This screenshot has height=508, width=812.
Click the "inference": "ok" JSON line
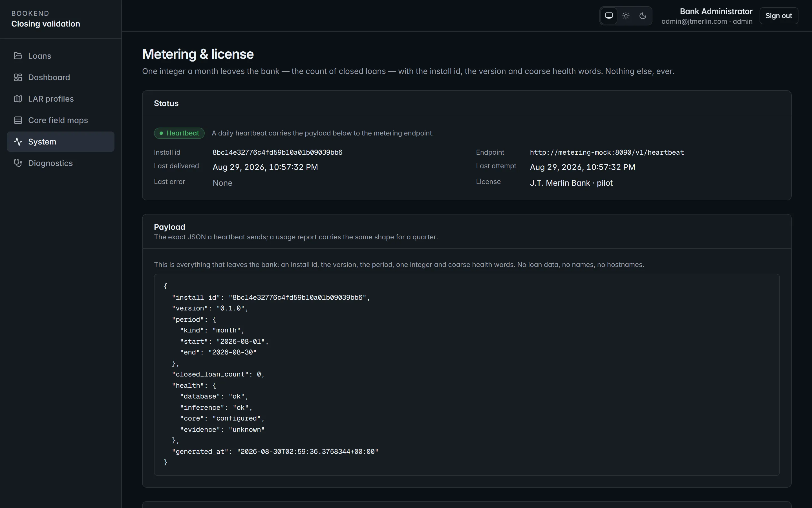tap(216, 408)
